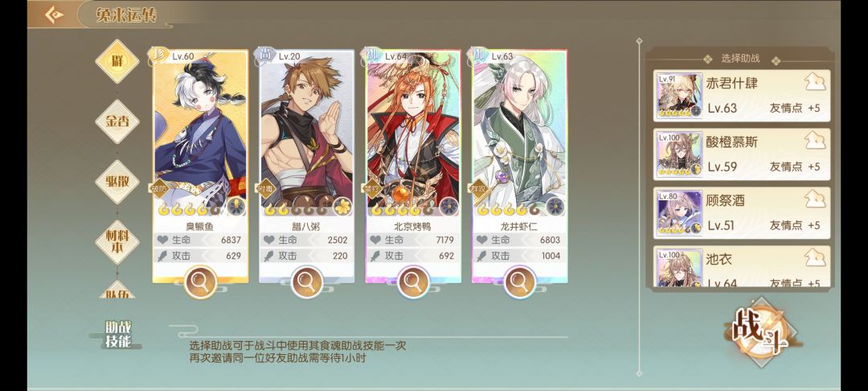Choose 酸橙慕斯 as assist
This screenshot has height=391, width=868.
point(742,154)
